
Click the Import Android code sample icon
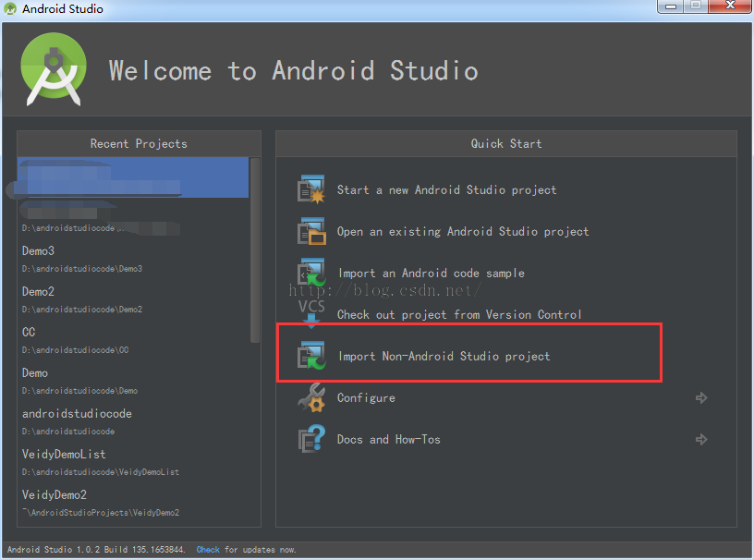pos(311,273)
